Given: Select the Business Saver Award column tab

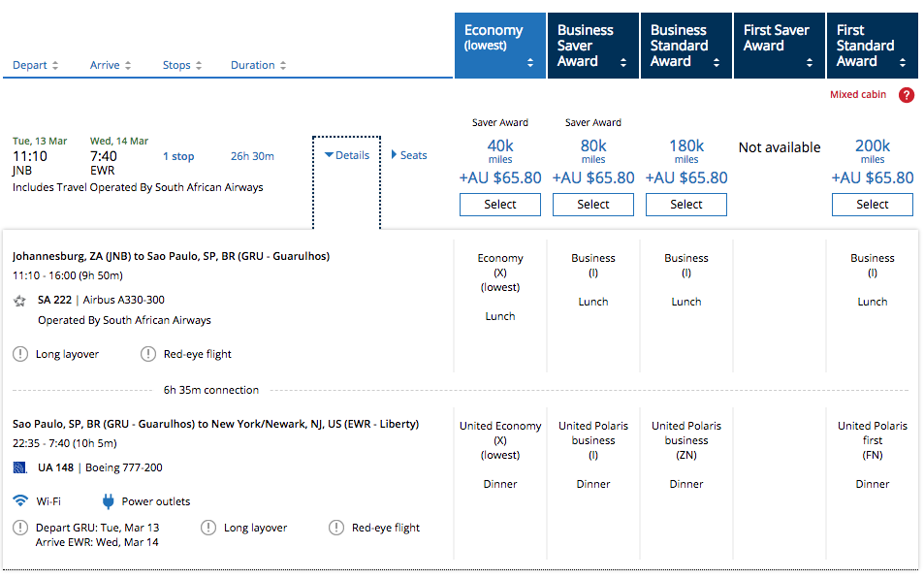Looking at the screenshot, I should coord(592,46).
